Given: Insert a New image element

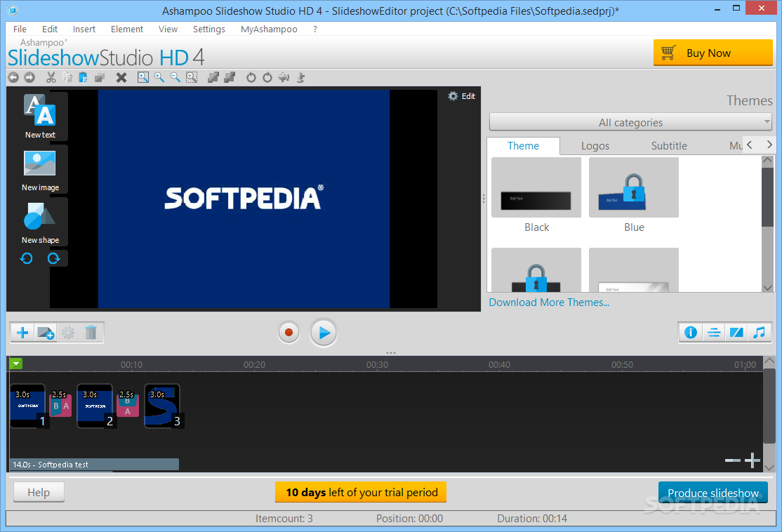Looking at the screenshot, I should 40,170.
